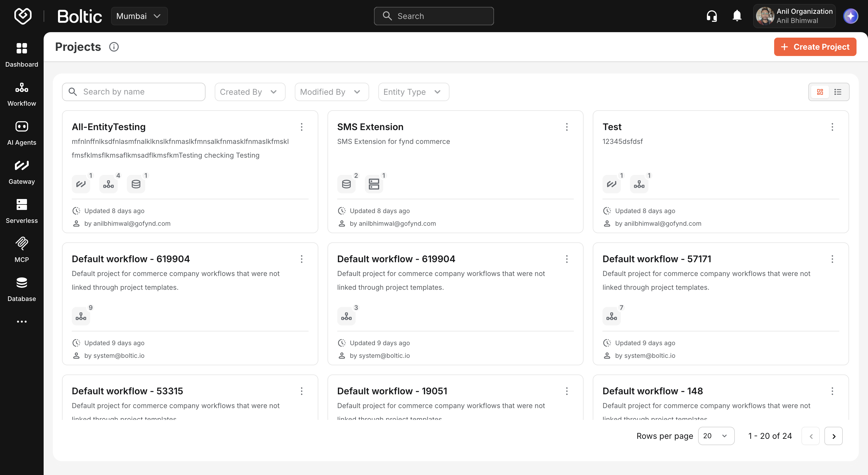Open Test card options menu
Viewport: 868px width, 475px height.
(x=832, y=127)
